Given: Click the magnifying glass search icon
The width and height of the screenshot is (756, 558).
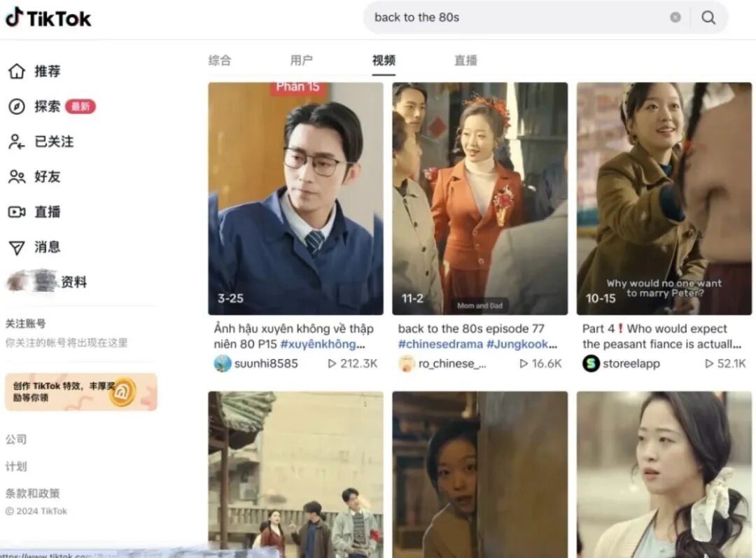Looking at the screenshot, I should tap(708, 18).
